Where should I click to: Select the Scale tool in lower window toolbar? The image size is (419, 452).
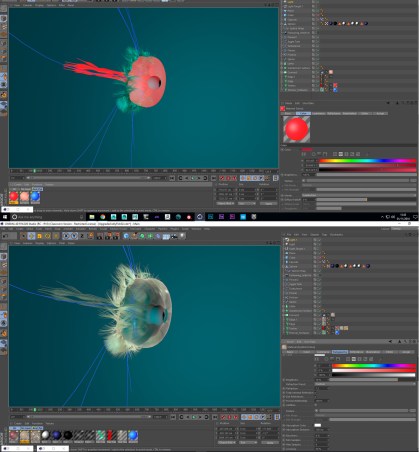click(x=39, y=236)
